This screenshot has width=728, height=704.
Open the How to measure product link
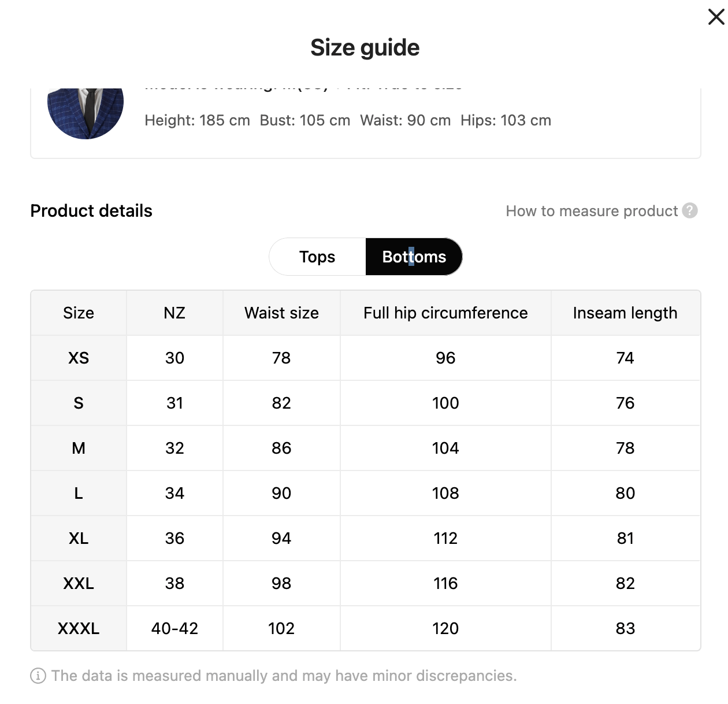pyautogui.click(x=592, y=211)
